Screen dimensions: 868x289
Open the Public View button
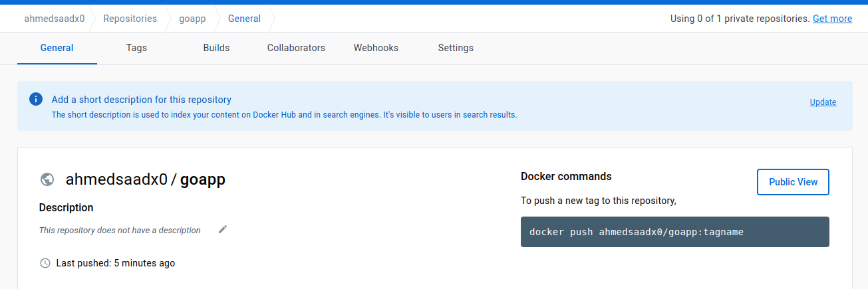[793, 182]
